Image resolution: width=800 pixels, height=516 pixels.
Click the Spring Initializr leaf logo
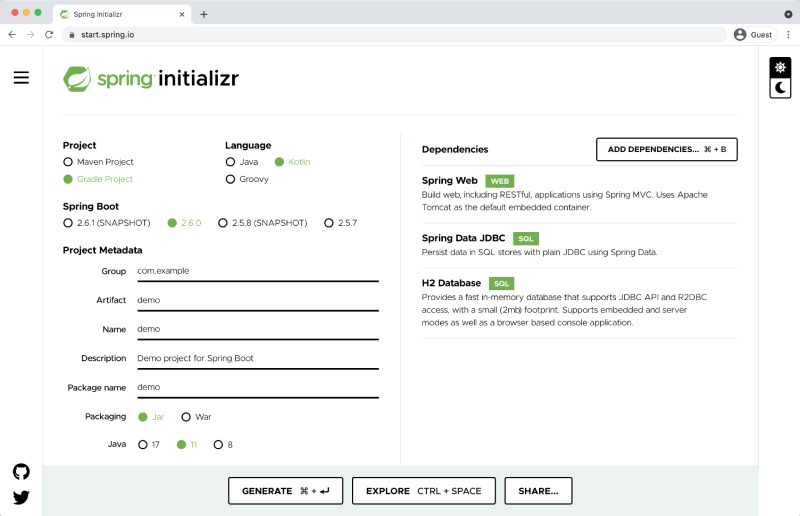(77, 79)
